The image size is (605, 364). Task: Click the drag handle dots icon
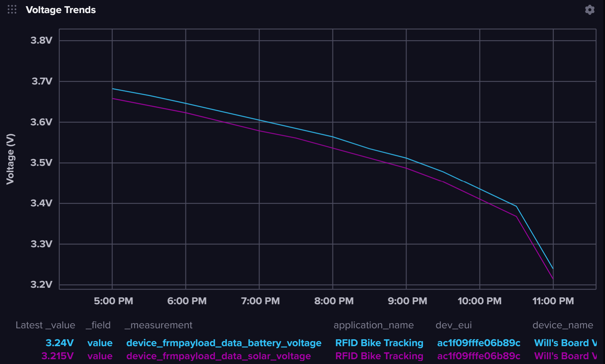(12, 10)
